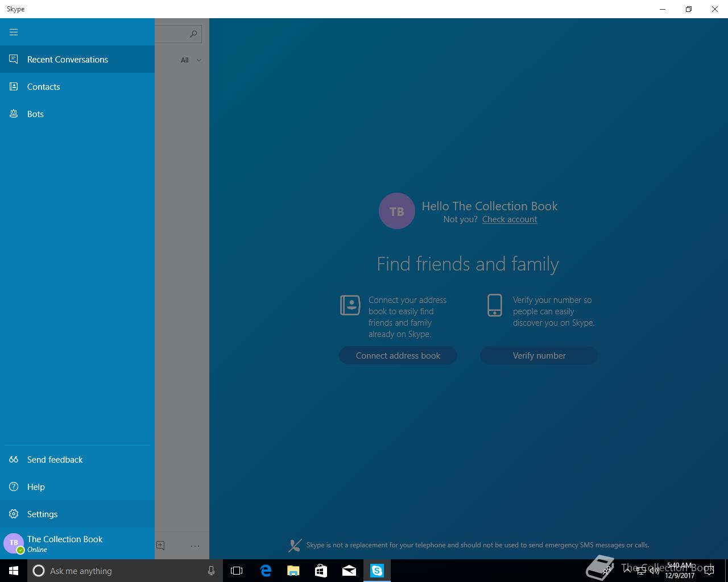Click the Skype taskbar icon

pos(377,571)
